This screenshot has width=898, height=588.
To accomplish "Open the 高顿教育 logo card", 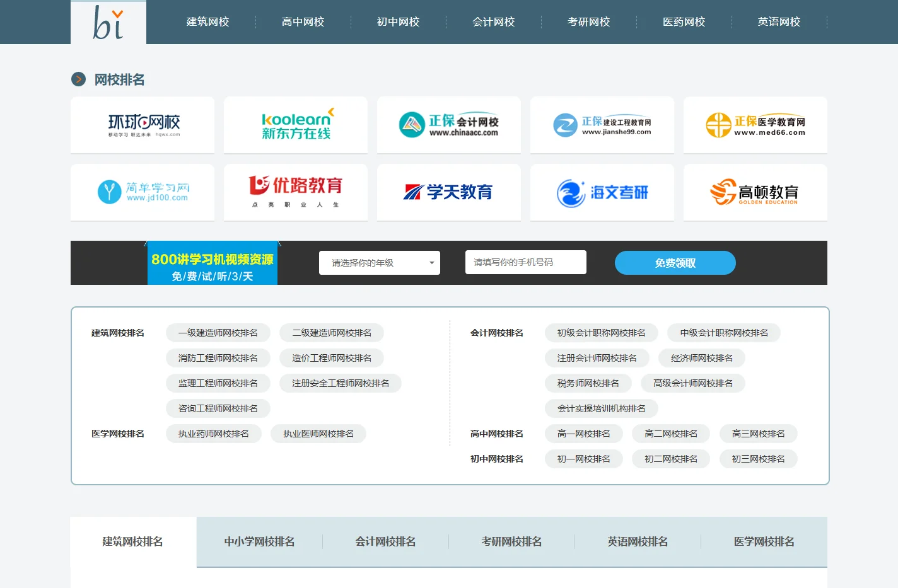I will [x=755, y=192].
